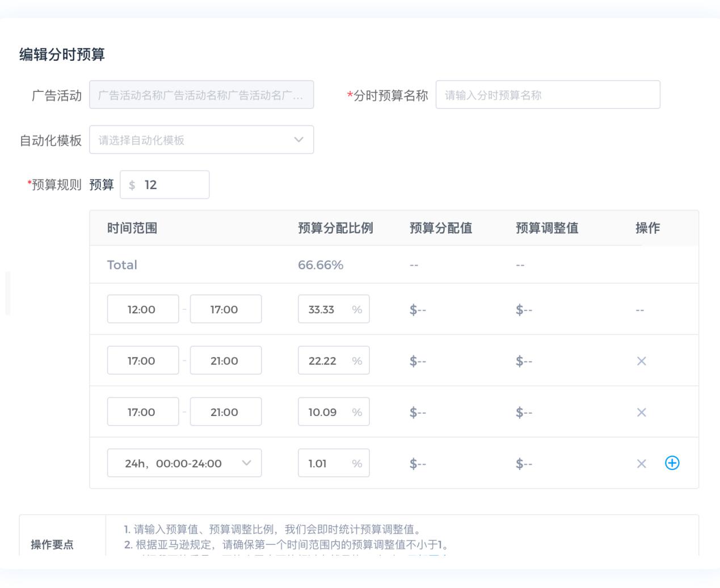Add a new time range row
Image resolution: width=720 pixels, height=588 pixels.
[x=672, y=463]
